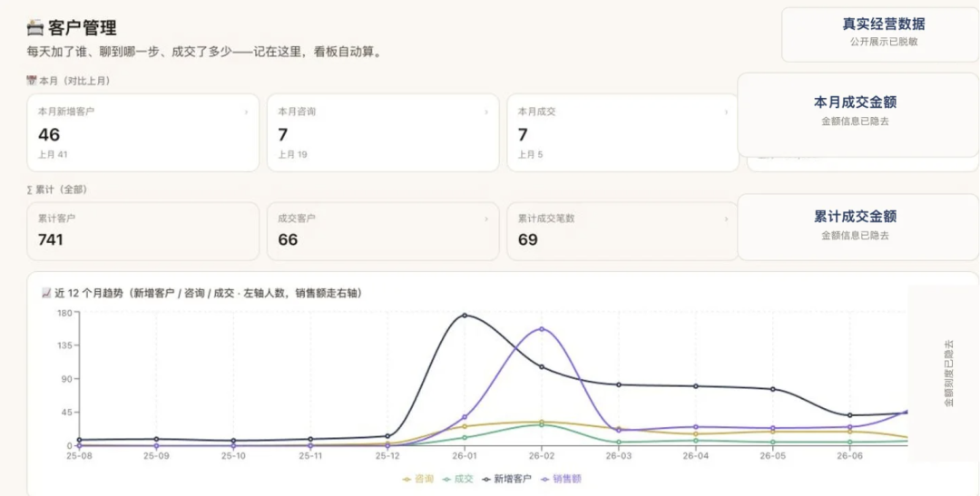Image resolution: width=980 pixels, height=496 pixels.
Task: Click the 新增客户 peak point at 26-01
Action: (465, 316)
